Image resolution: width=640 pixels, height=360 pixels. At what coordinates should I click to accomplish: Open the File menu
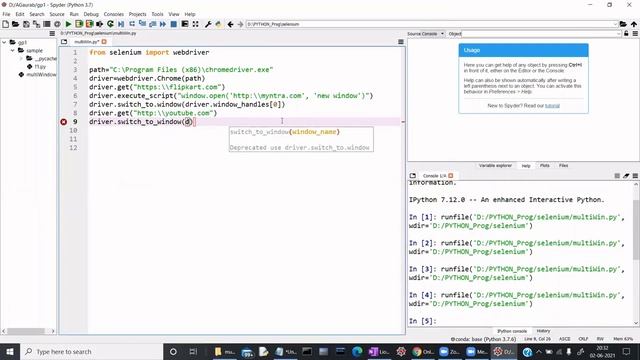point(6,14)
